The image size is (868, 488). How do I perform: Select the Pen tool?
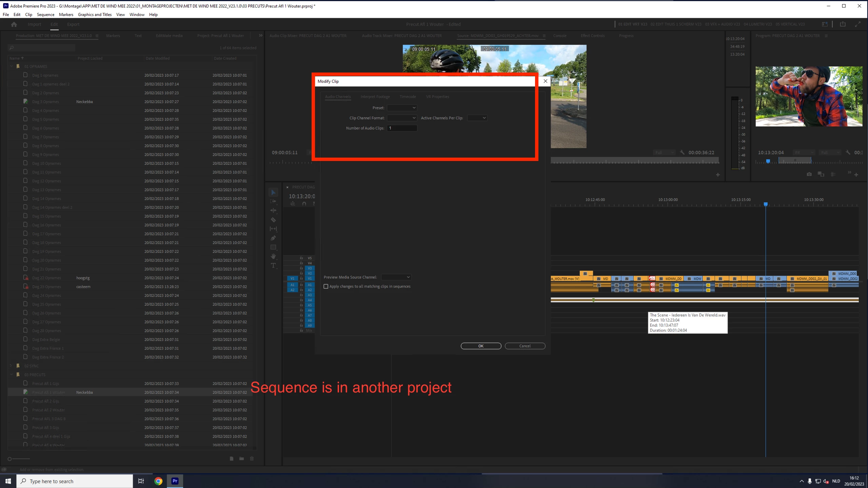273,238
